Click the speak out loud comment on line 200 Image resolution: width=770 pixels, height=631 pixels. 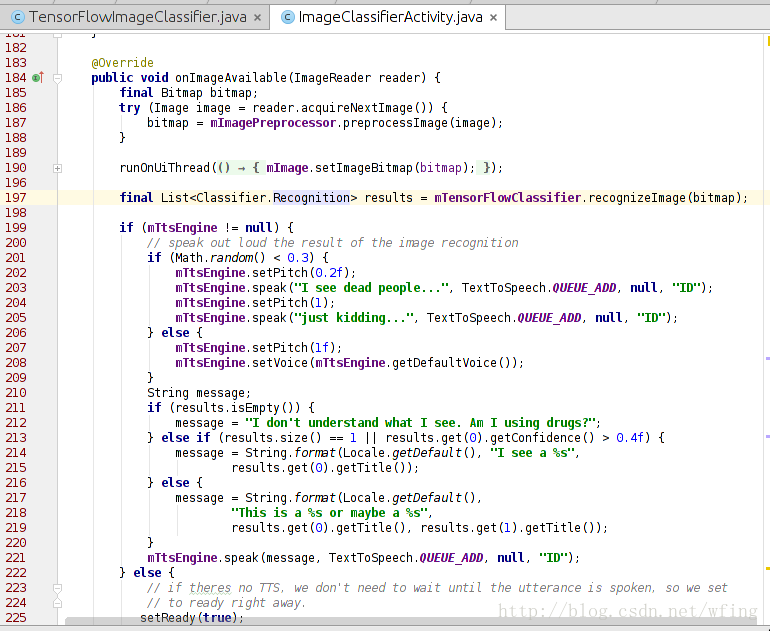(332, 243)
